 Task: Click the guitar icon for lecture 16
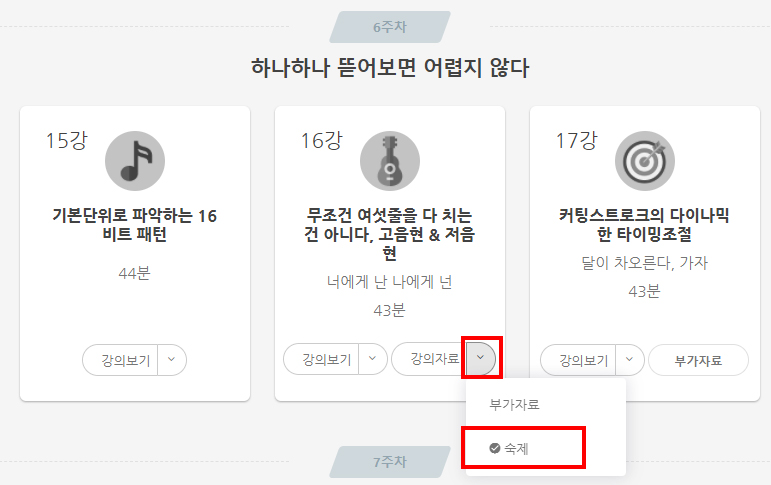tap(390, 161)
